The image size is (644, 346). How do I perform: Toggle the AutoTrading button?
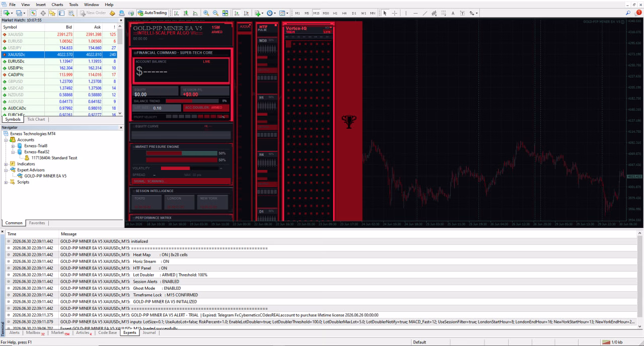[152, 13]
